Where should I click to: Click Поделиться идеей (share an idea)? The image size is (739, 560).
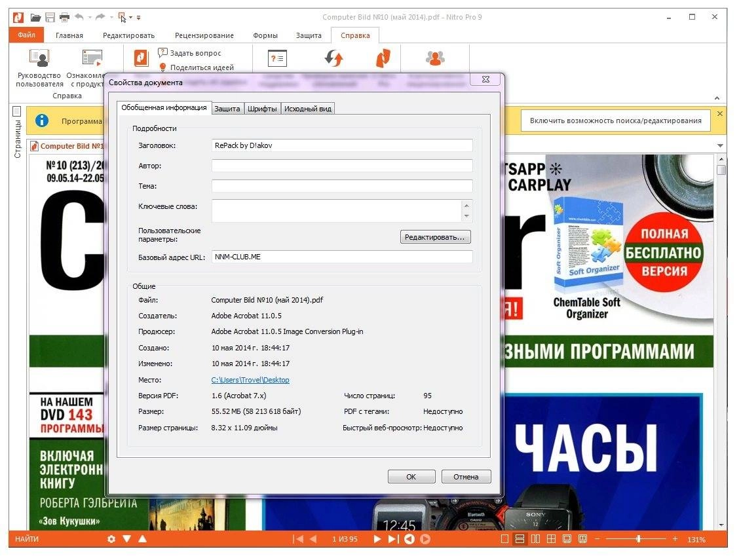[196, 67]
